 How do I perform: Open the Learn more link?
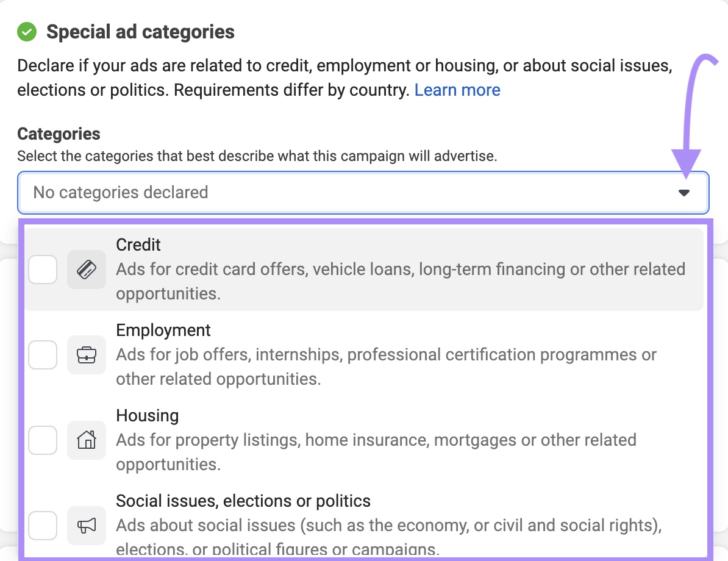pyautogui.click(x=457, y=90)
